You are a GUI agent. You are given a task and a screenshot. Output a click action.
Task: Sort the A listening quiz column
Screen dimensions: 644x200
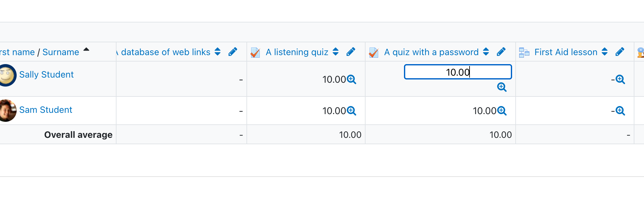click(335, 52)
